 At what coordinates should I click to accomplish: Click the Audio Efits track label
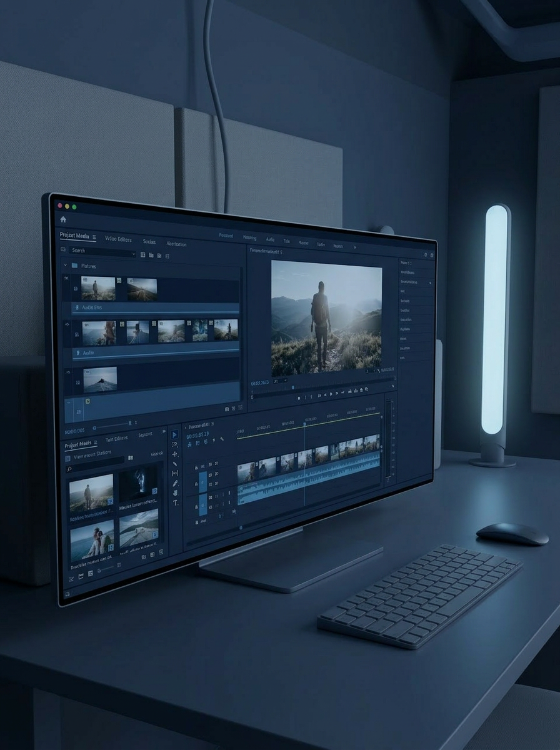click(92, 307)
